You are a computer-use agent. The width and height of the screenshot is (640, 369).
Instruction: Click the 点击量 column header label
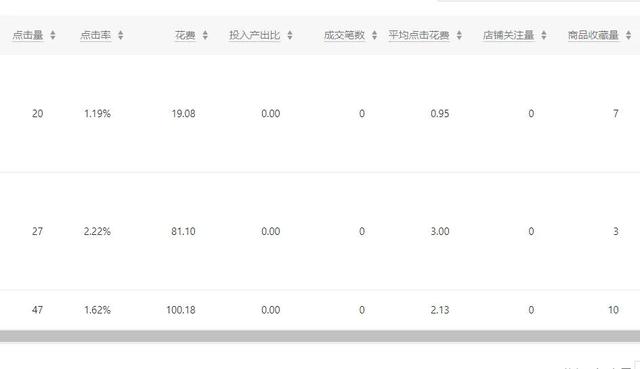coord(28,35)
